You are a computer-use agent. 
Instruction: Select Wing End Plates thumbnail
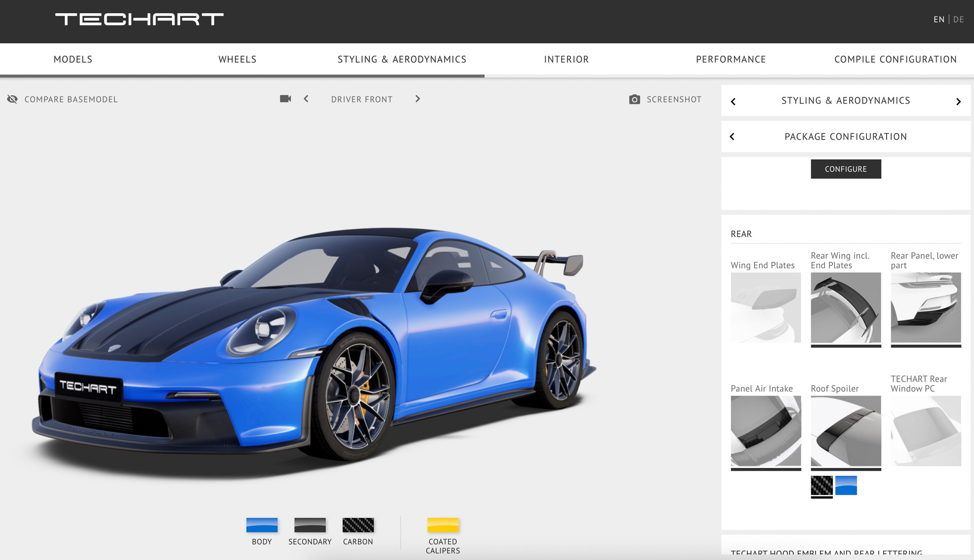766,307
